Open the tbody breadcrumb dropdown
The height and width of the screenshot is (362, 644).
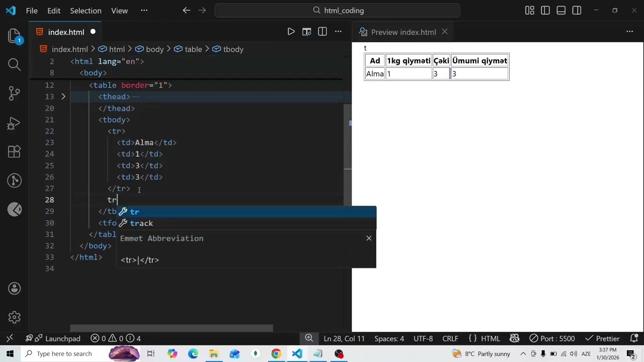[227, 49]
